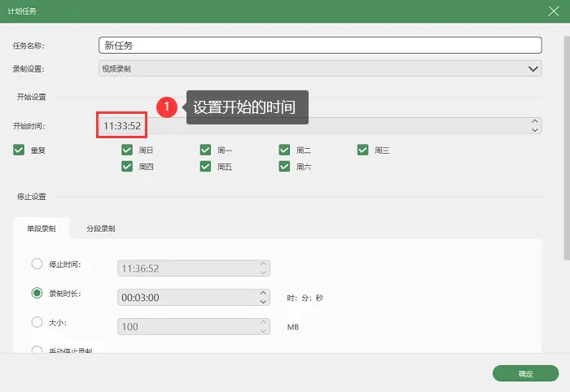This screenshot has width=570, height=392.
Task: Toggle the 重复 checkbox
Action: (19, 150)
